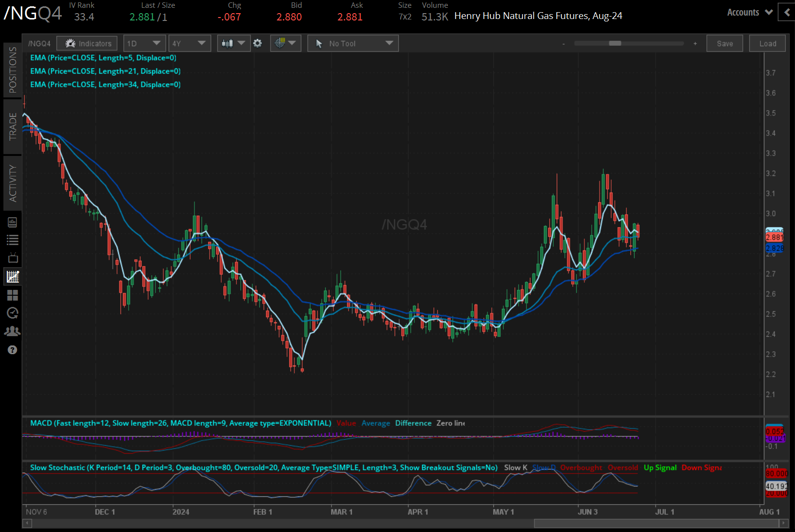Image resolution: width=795 pixels, height=532 pixels.
Task: Open the Indicators panel
Action: click(x=87, y=43)
